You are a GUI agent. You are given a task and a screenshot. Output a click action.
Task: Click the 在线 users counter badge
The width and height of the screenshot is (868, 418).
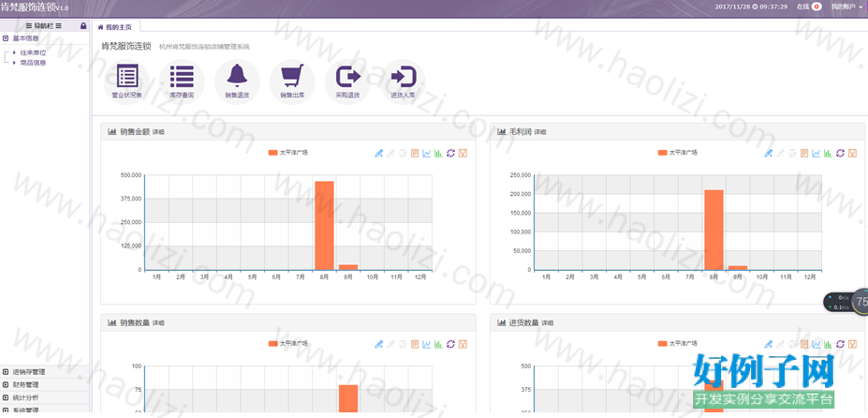pos(816,7)
